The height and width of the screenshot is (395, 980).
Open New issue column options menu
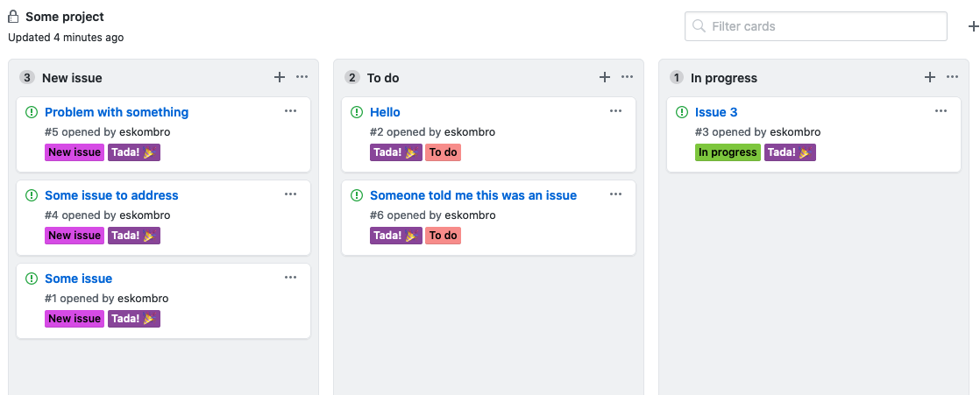point(302,77)
